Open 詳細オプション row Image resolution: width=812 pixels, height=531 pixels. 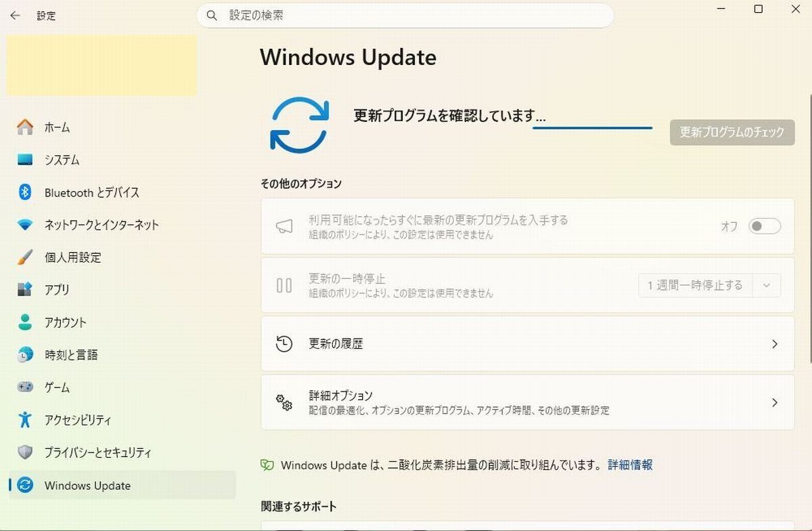point(527,402)
